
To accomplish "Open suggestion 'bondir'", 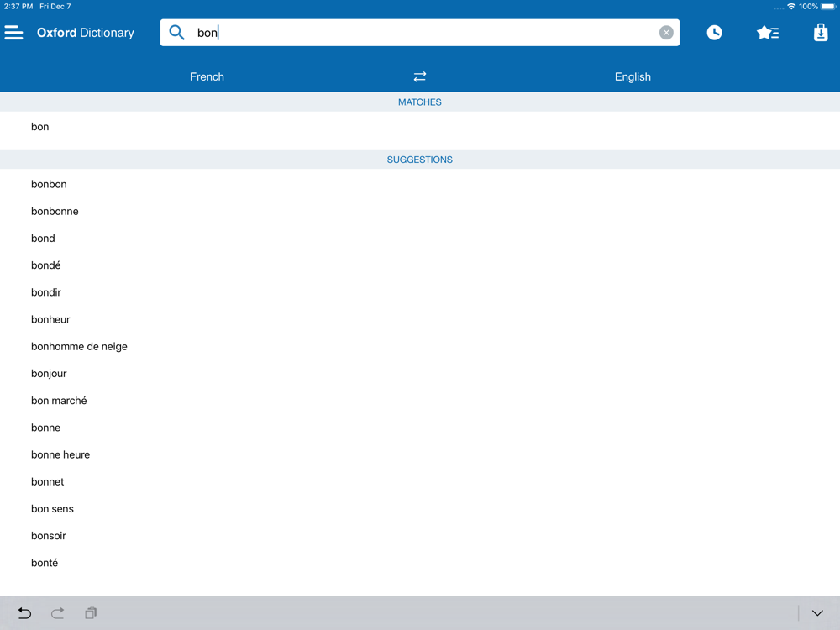I will click(x=420, y=292).
